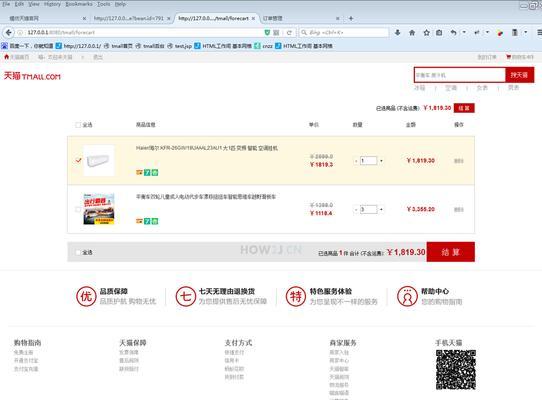This screenshot has width=542, height=400.
Task: Click the green badge icons under Haier item
Action: click(x=151, y=172)
